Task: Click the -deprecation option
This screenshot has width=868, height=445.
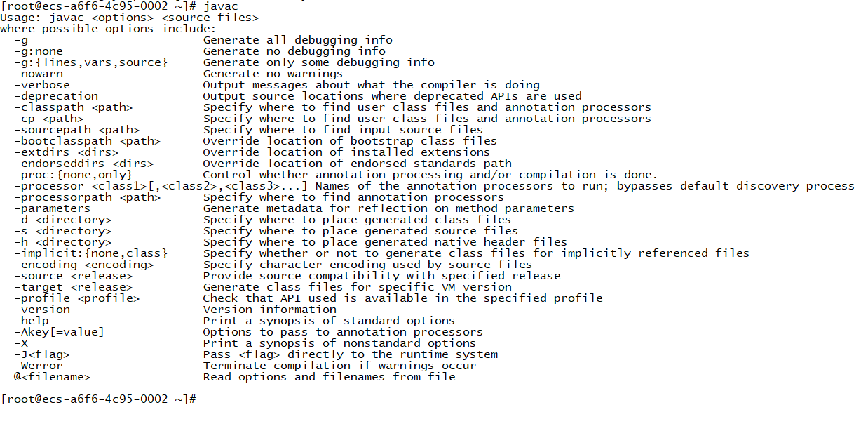Action: pos(55,96)
